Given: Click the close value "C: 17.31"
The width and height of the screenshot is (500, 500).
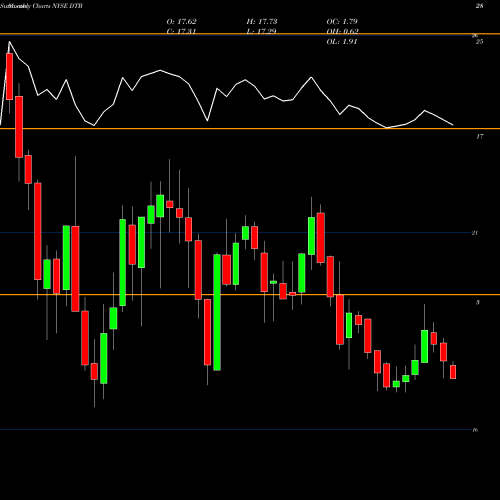Looking at the screenshot, I should click(181, 32).
